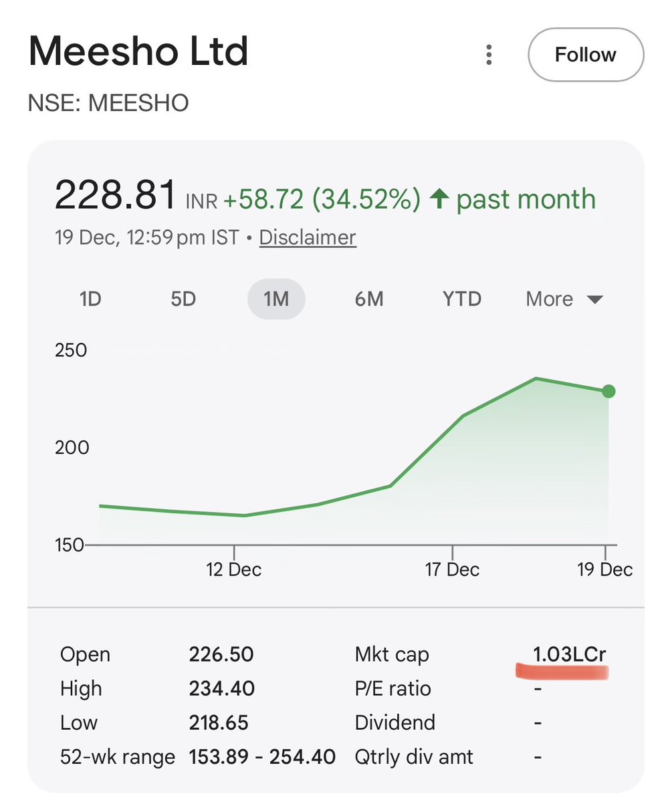Switch chart to YTD range
Image resolution: width=672 pixels, height=802 pixels.
(x=462, y=299)
